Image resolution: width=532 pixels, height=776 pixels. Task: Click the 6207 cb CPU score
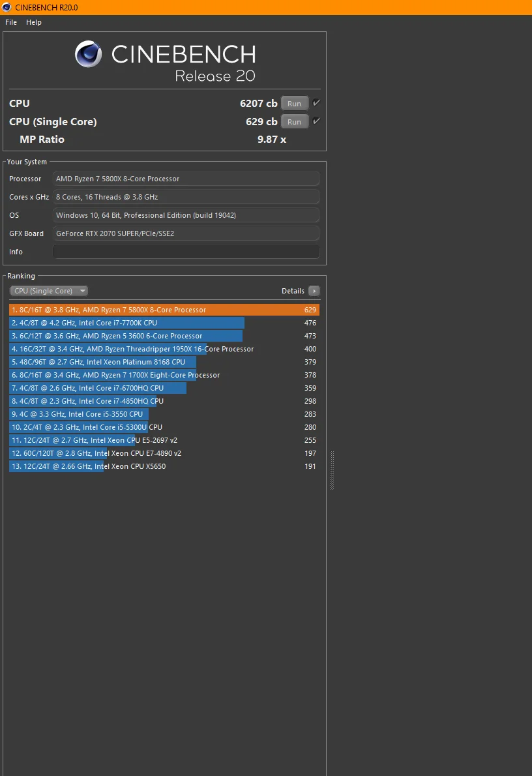click(258, 104)
